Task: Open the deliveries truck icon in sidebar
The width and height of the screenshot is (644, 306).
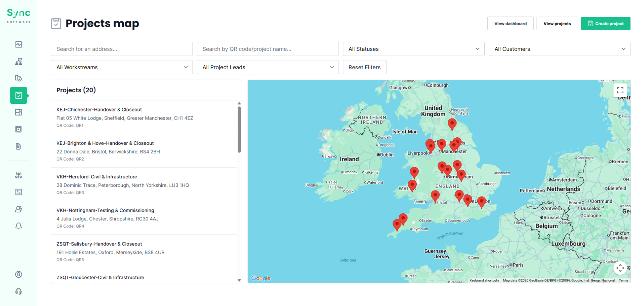Action: tap(18, 78)
